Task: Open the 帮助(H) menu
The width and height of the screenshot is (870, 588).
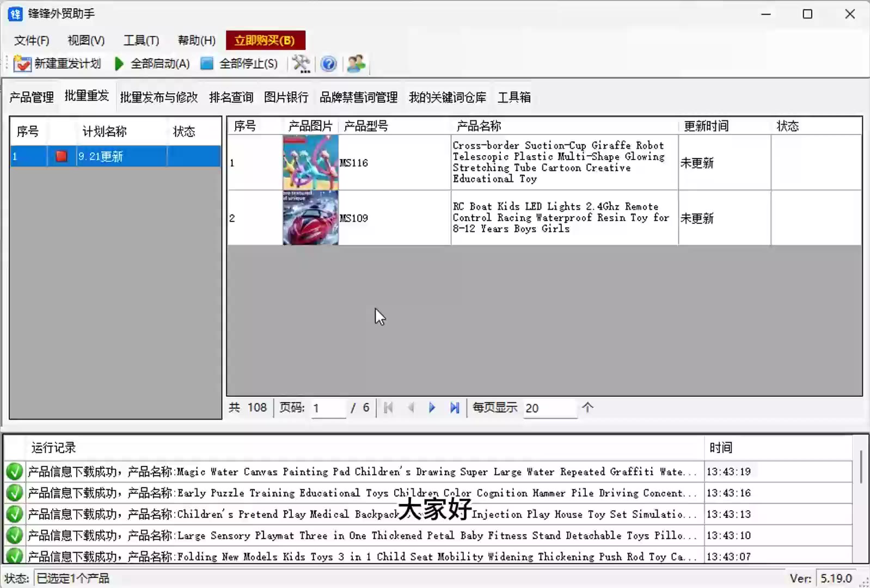Action: pos(197,40)
